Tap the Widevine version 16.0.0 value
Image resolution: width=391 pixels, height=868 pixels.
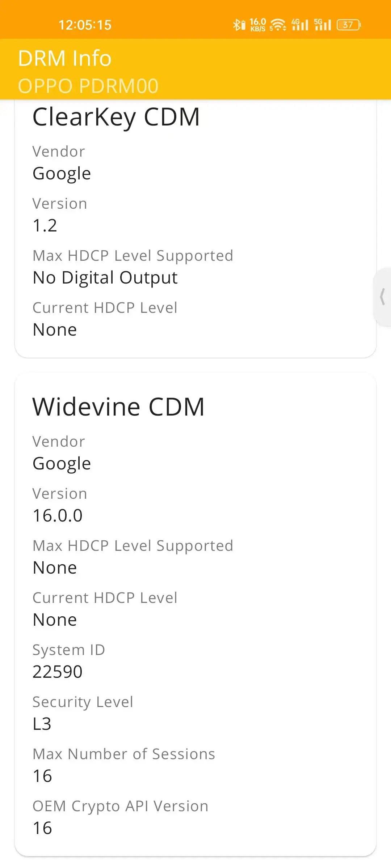pos(58,516)
